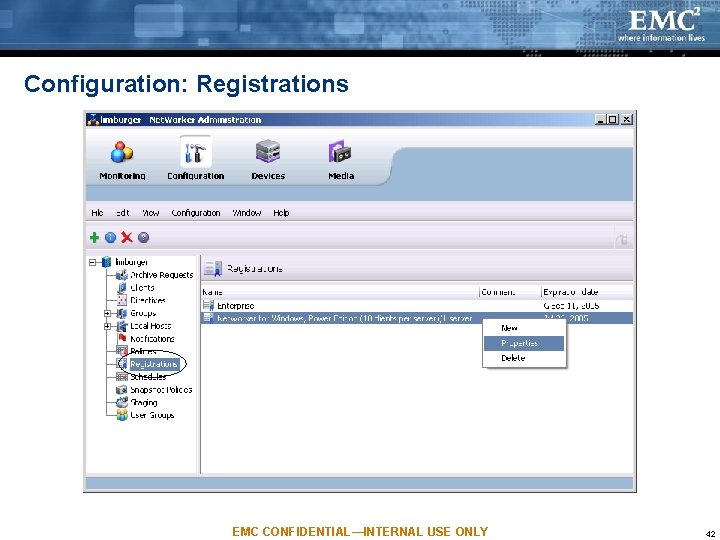
Task: Open the Devices view
Action: coord(268,159)
